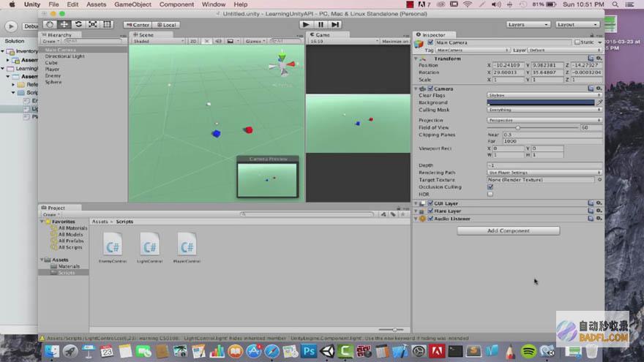This screenshot has width=644, height=362.
Task: Click the scene orientation gizmo
Action: 283,65
